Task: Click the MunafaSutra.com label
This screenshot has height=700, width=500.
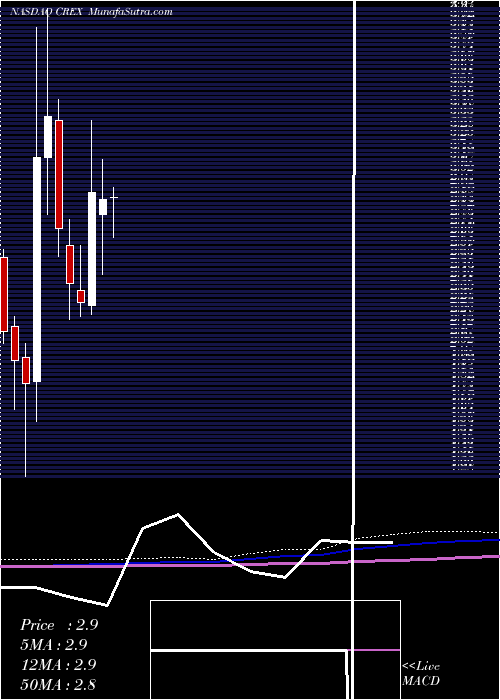Action: point(131,12)
